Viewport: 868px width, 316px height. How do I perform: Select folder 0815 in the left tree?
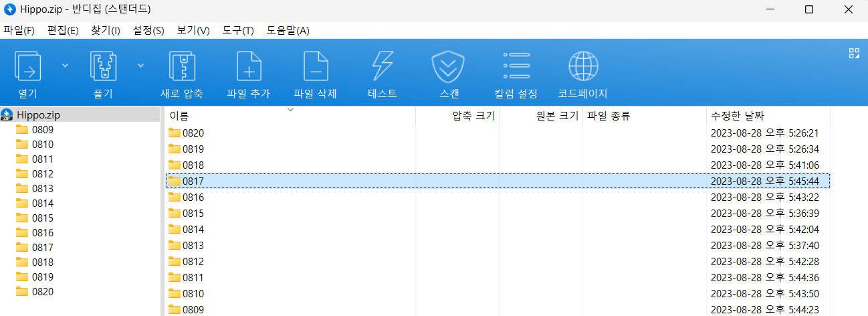tap(42, 218)
